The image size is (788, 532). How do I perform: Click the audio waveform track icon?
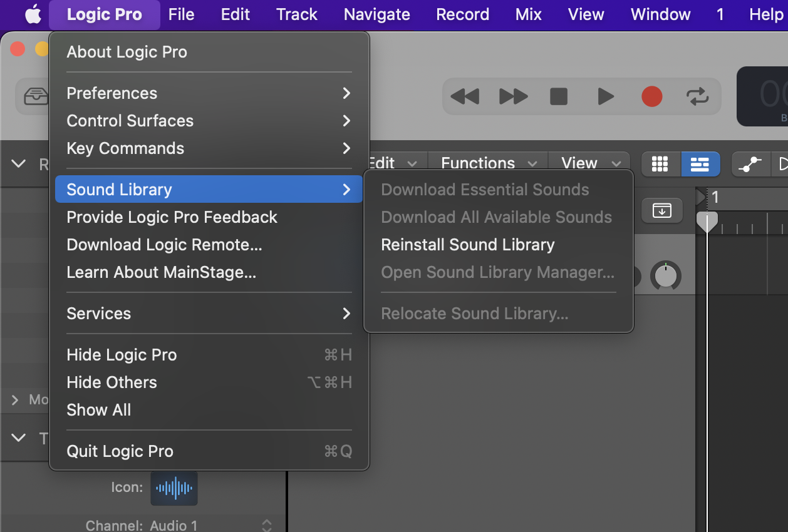click(174, 488)
